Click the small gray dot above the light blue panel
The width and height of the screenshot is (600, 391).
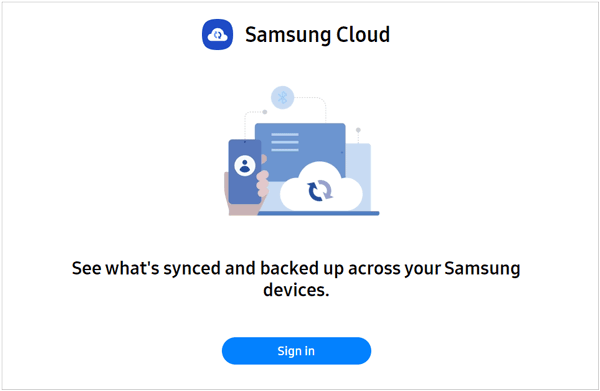pos(358,130)
